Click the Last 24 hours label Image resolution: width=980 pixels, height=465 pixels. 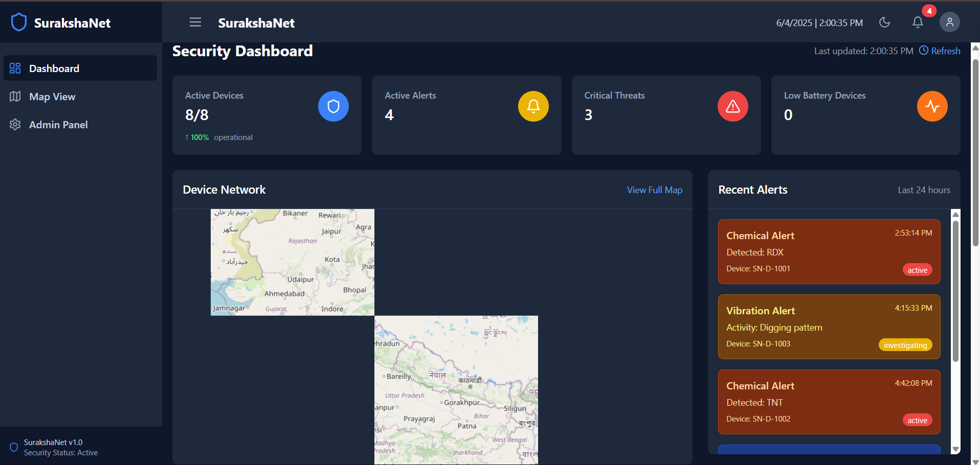click(924, 190)
